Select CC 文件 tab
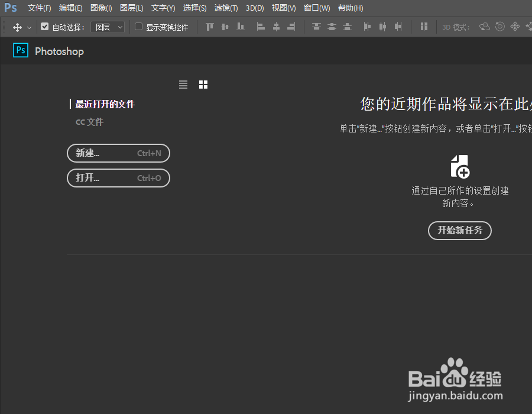 [x=89, y=122]
